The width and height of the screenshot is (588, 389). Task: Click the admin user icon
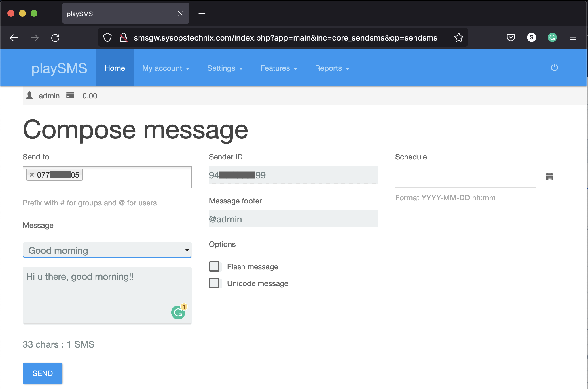pos(29,96)
